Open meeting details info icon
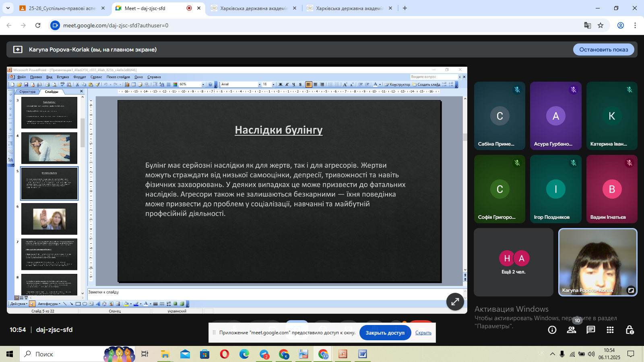Screen dimensions: 644x362 point(552,330)
